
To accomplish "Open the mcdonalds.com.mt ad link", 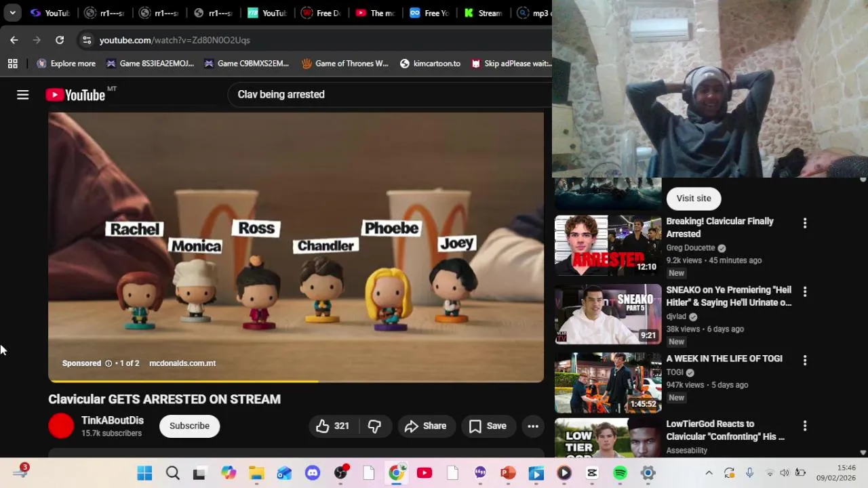I will click(x=182, y=363).
